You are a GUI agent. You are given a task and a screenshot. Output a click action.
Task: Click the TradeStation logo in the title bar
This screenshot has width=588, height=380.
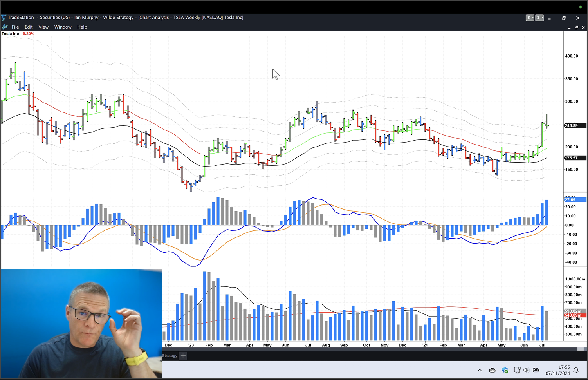point(4,17)
